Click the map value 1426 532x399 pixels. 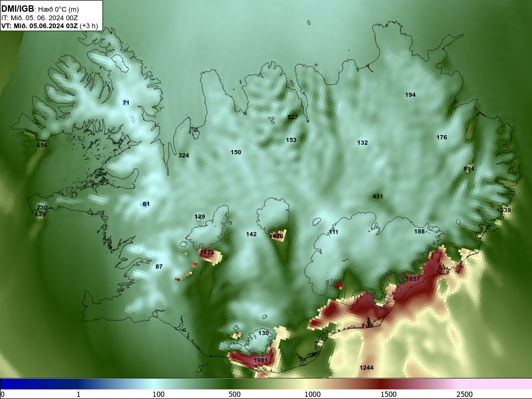[x=277, y=236]
